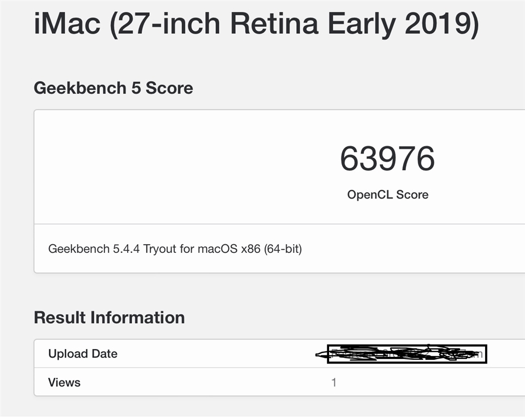The image size is (525, 420).
Task: Click the Upload Date row label
Action: 83,354
